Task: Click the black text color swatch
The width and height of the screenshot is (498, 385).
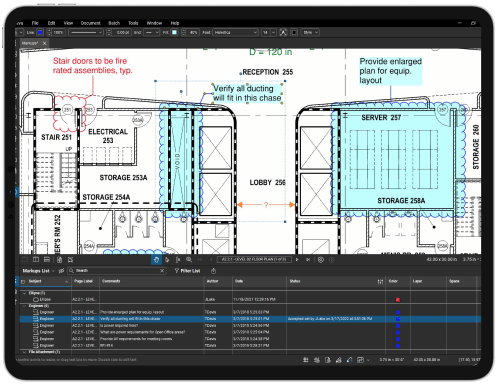Action: pos(294,32)
